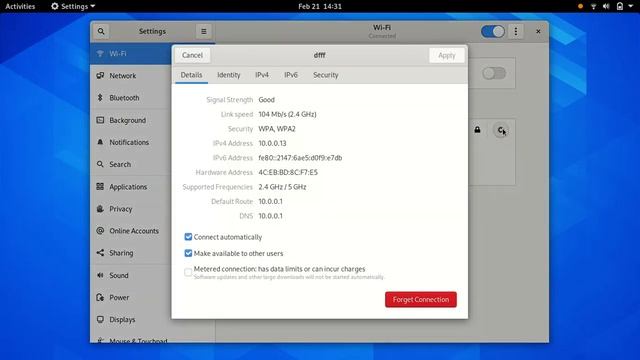This screenshot has height=360, width=640.
Task: Click the orange notification dot indicator
Action: (x=580, y=6)
